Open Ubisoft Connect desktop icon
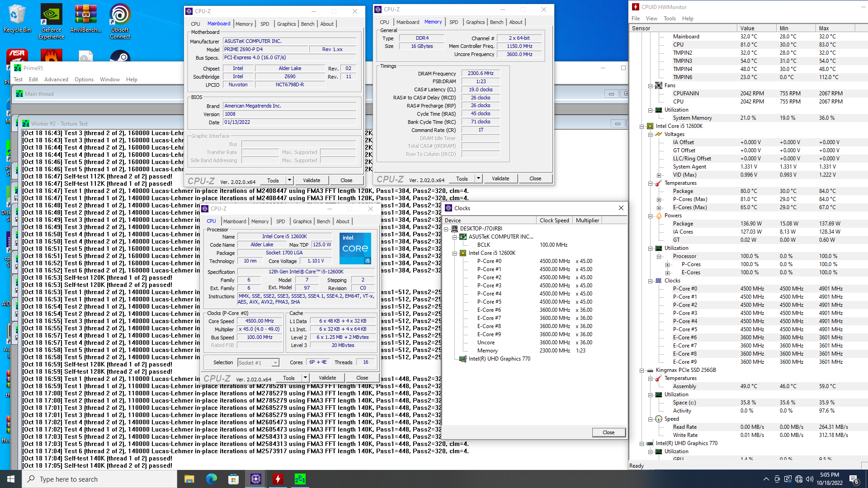The image size is (868, 488). point(120,21)
